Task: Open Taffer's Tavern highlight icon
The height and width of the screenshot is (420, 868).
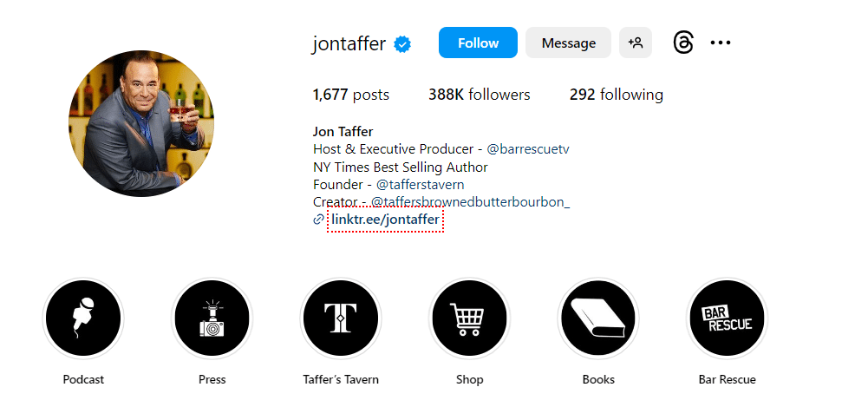Action: [x=341, y=318]
